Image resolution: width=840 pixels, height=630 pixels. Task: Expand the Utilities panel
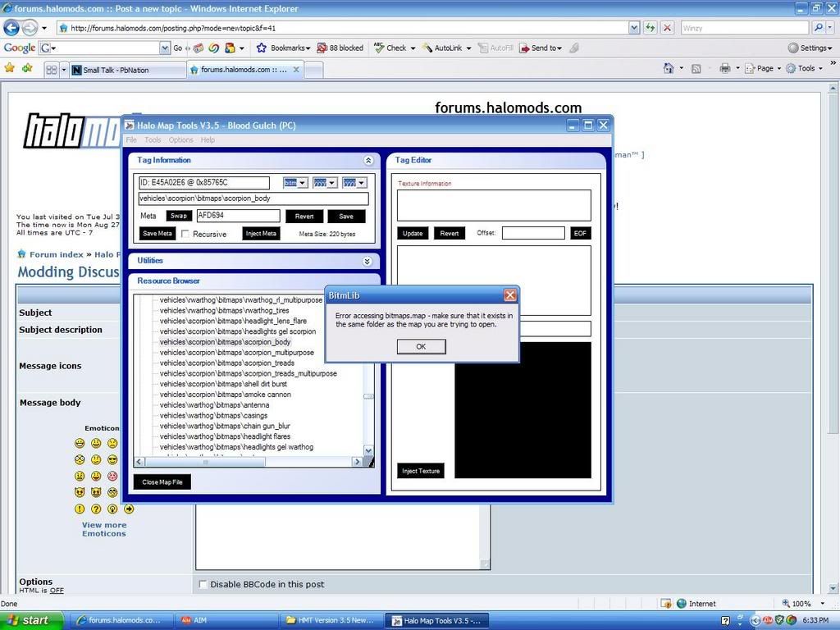pos(367,261)
